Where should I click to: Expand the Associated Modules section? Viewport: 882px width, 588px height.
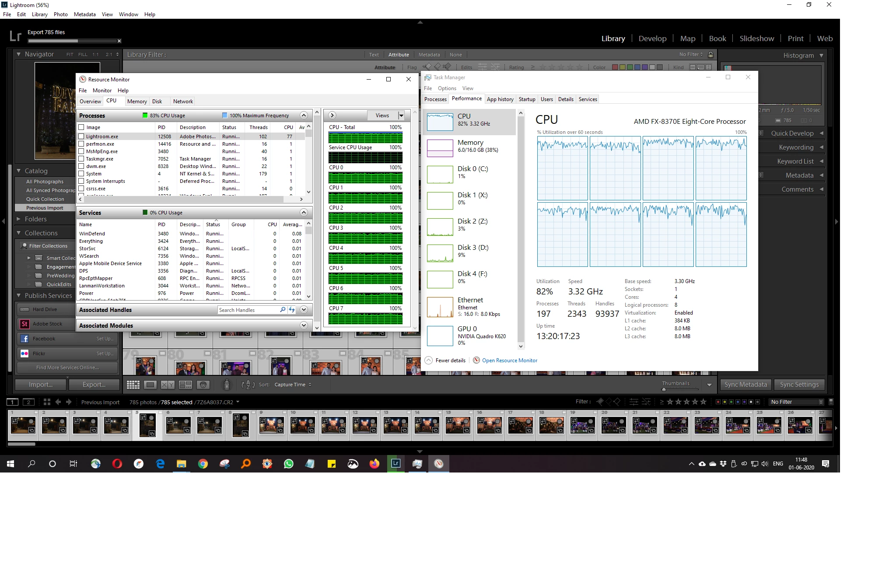pos(304,325)
